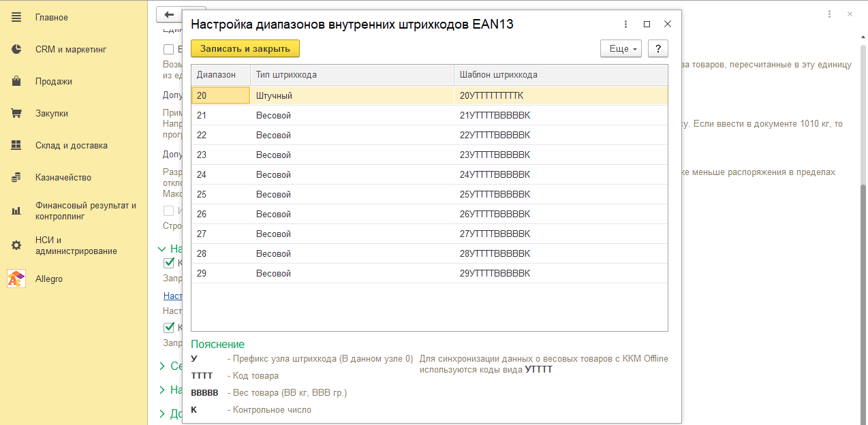Viewport: 868px width, 425px height.
Task: Click the Тип штрихкода column header
Action: click(352, 75)
